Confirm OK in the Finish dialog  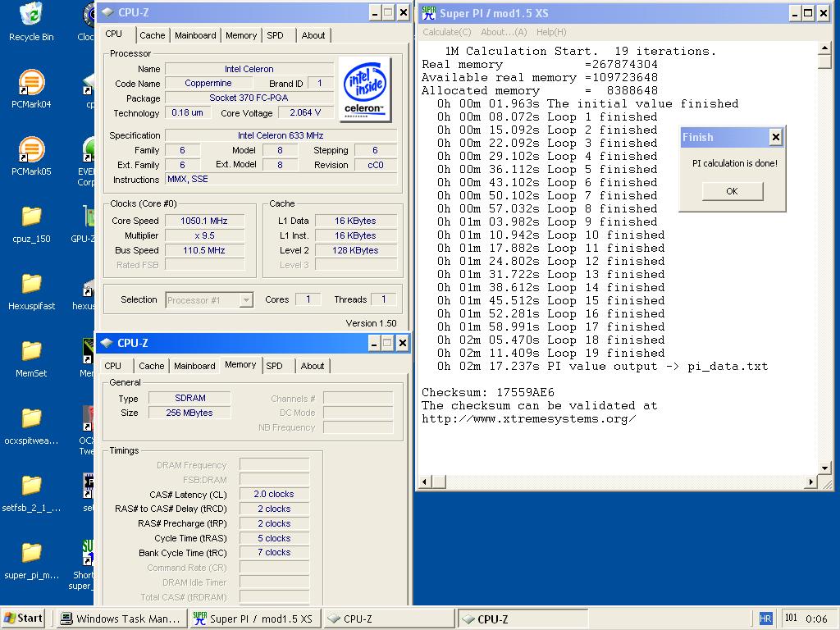click(x=733, y=191)
